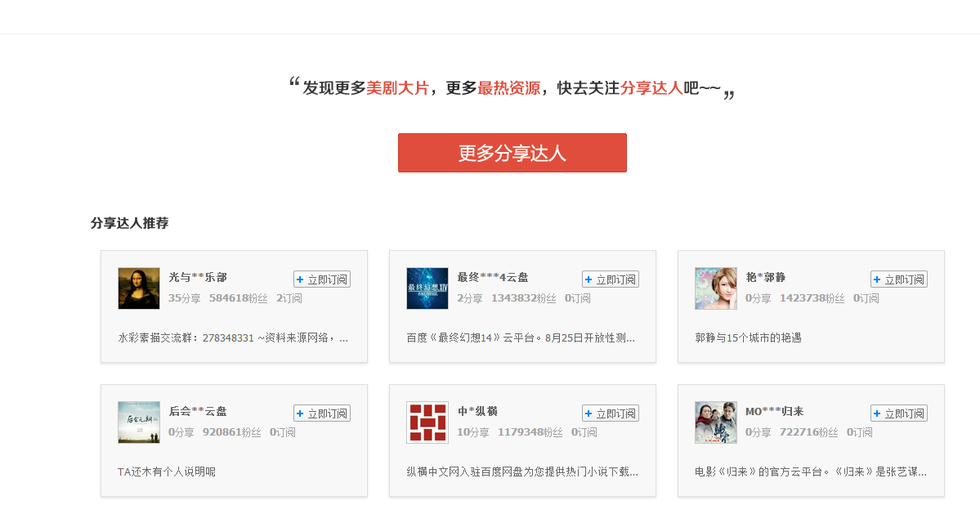Image resolution: width=980 pixels, height=523 pixels.
Task: Click the plus icon on MO***归来 subscribe button
Action: coord(876,413)
